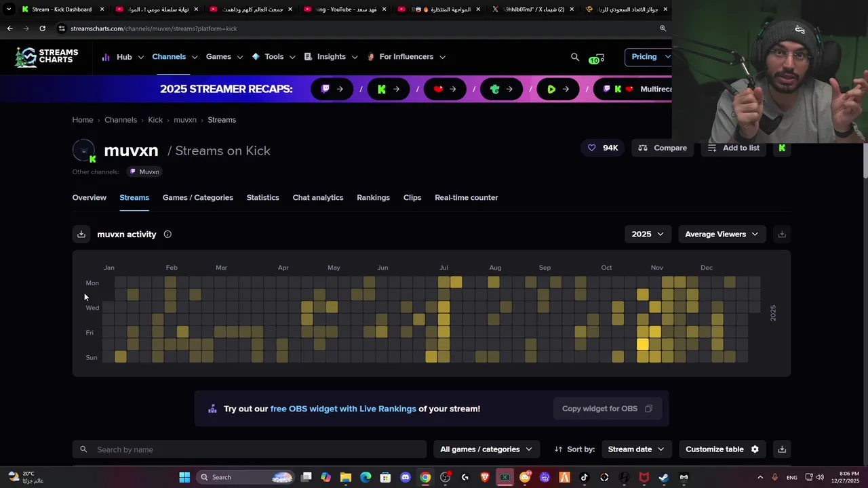
Task: Switch to the Rankings tab
Action: [373, 197]
